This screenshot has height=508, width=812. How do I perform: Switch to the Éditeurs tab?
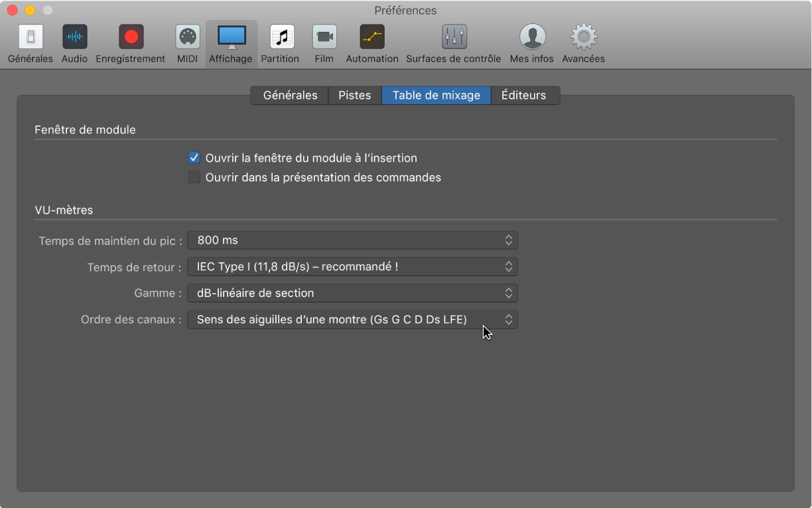click(524, 95)
